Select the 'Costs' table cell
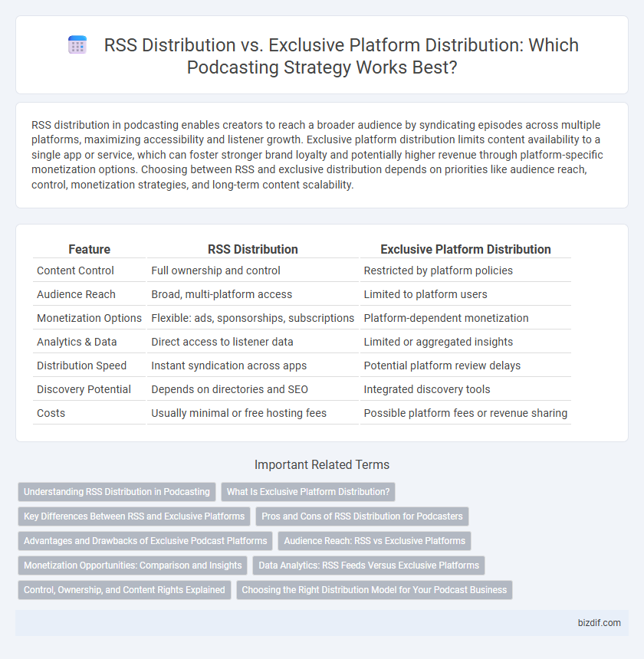 click(89, 413)
